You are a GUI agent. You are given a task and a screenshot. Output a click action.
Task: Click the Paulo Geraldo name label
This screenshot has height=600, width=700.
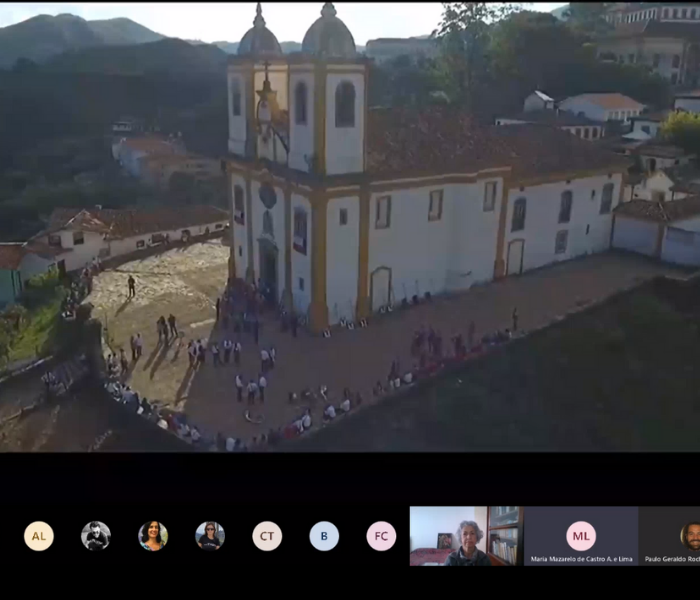(672, 559)
